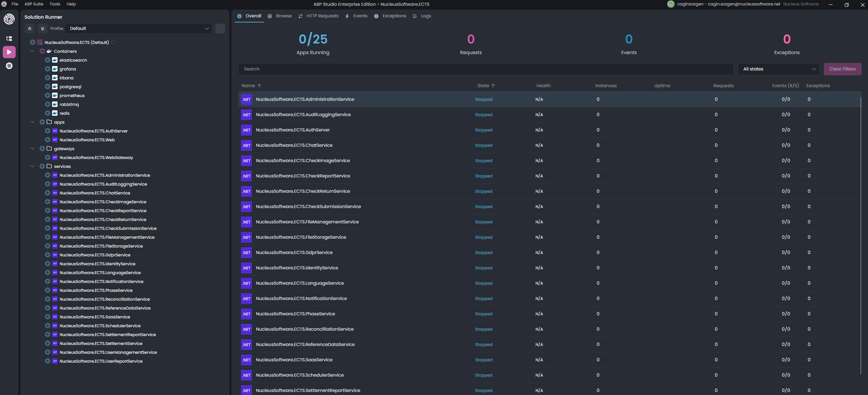The height and width of the screenshot is (395, 868).
Task: Expand all tree items with double-down arrow
Action: [x=43, y=29]
